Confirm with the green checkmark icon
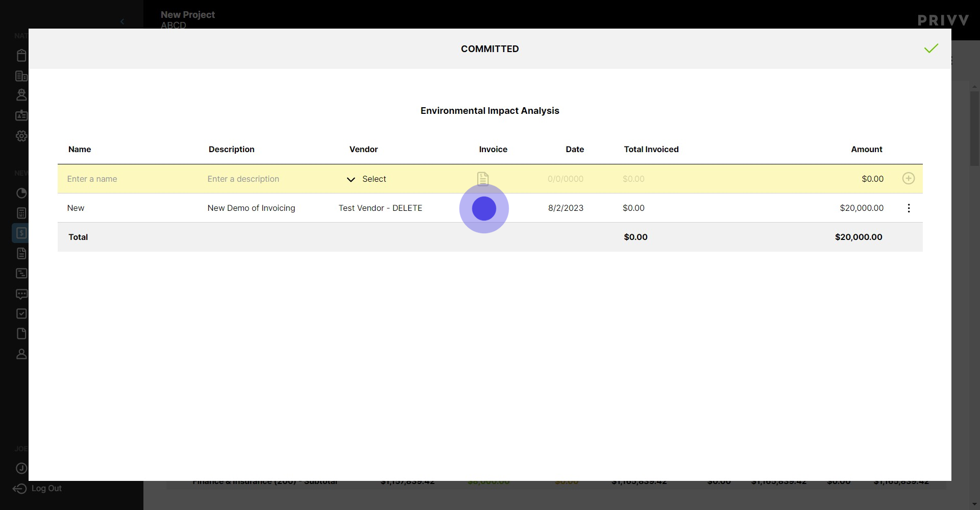Screen dimensions: 980x510 coord(931,48)
